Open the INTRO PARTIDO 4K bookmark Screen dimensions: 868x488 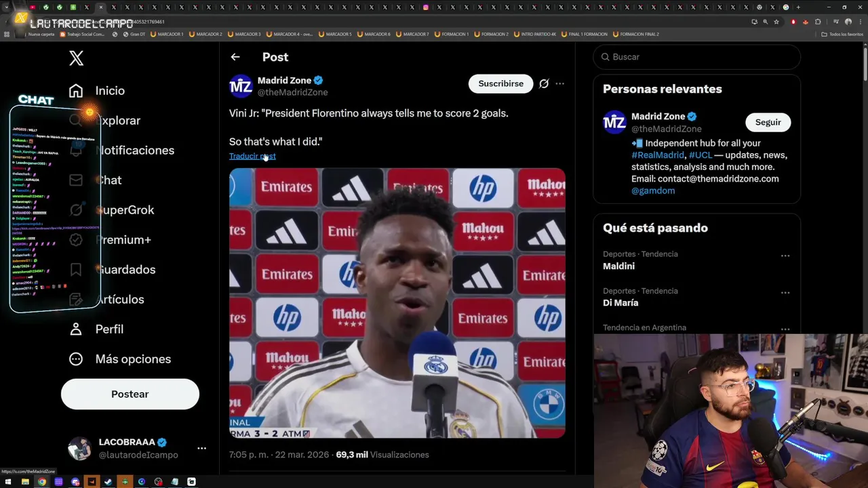pos(535,34)
